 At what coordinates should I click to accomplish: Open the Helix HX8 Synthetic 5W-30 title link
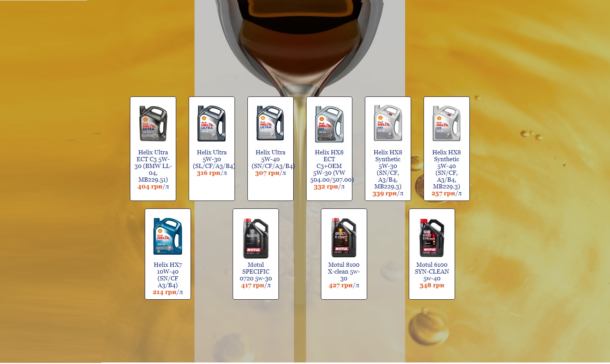388,170
